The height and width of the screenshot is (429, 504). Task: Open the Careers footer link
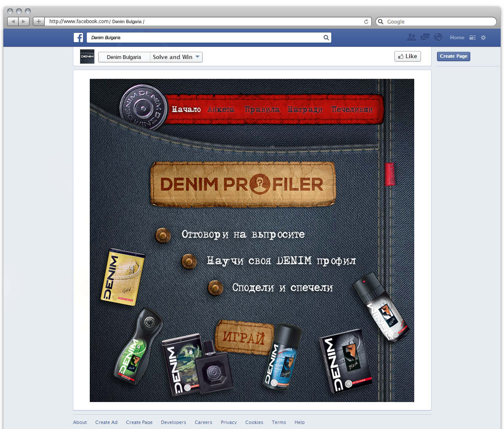pos(204,422)
